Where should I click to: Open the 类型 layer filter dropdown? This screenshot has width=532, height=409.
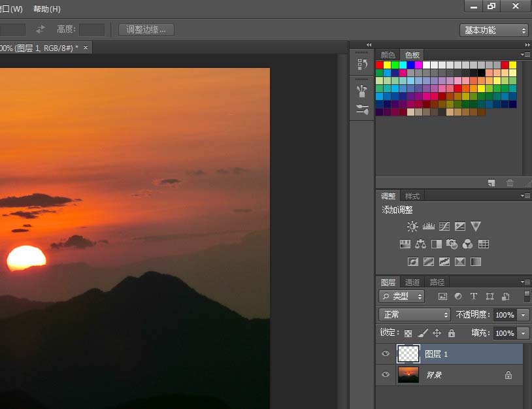click(401, 296)
